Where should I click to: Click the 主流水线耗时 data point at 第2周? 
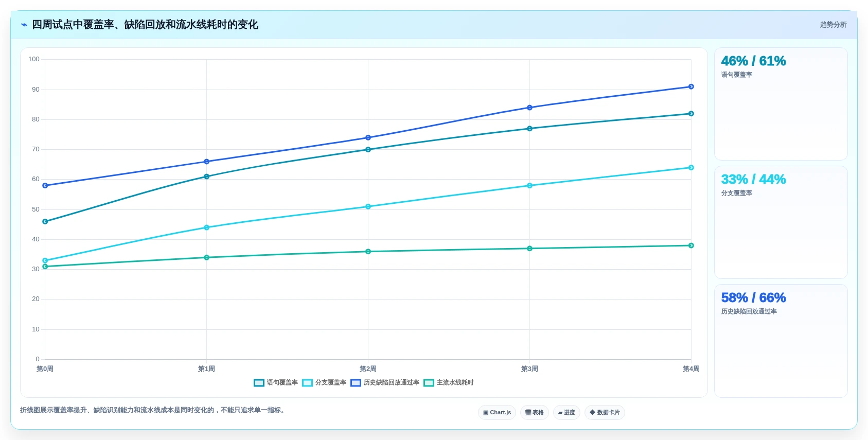pos(368,252)
